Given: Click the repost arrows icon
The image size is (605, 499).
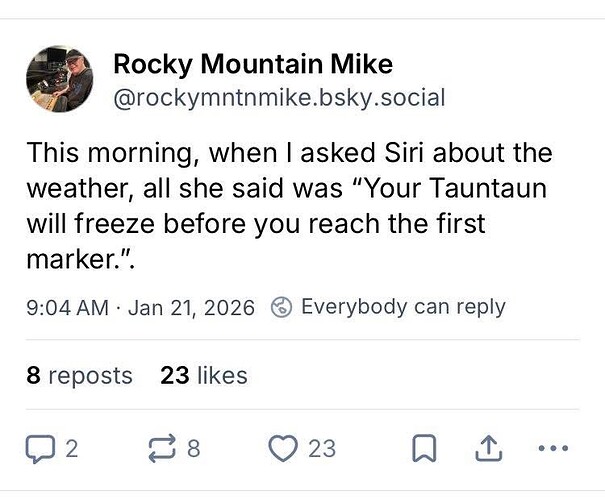Looking at the screenshot, I should [160, 449].
